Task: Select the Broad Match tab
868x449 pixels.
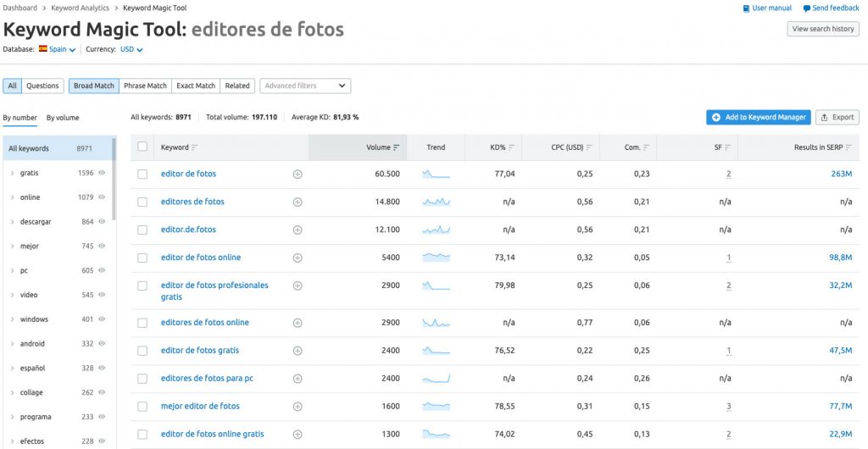Action: click(94, 86)
